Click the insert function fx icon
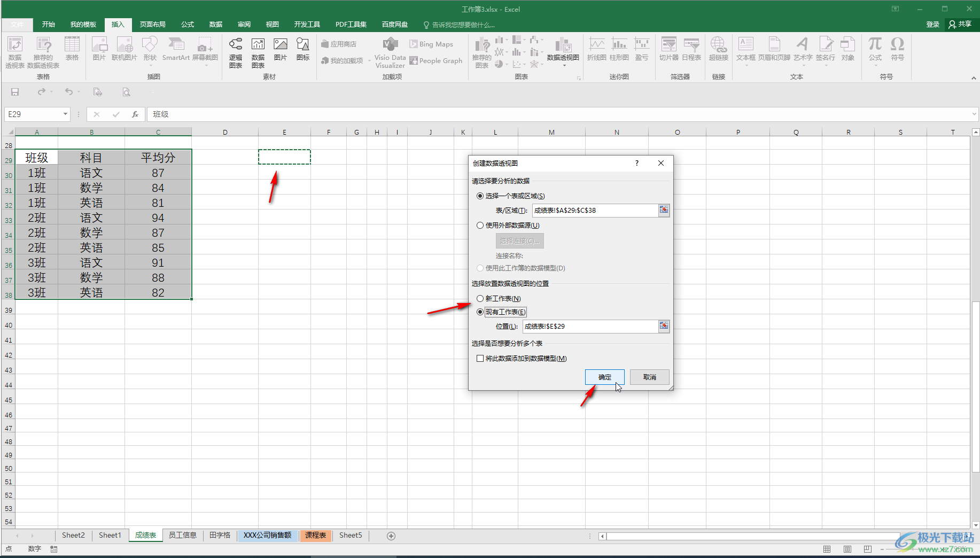The width and height of the screenshot is (980, 558). pos(135,114)
